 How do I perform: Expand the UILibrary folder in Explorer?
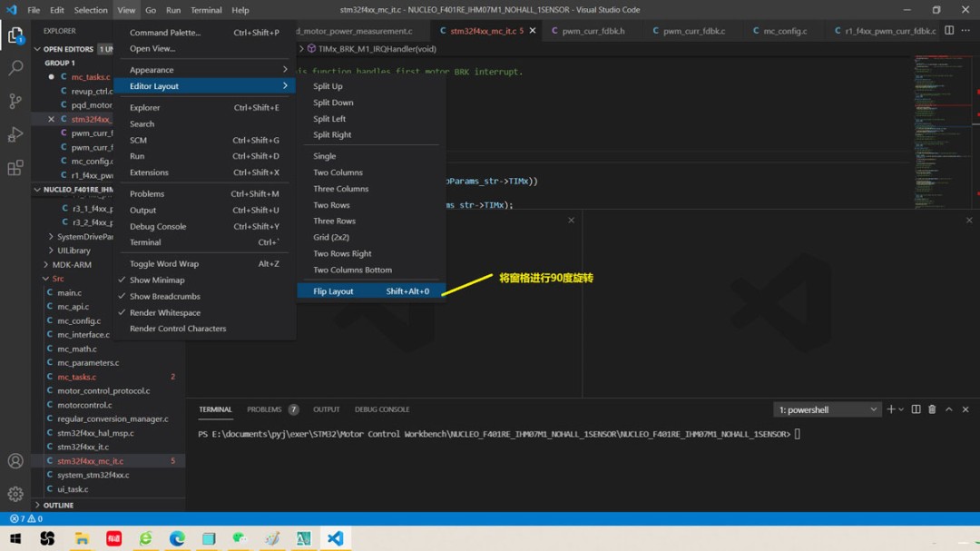point(73,250)
